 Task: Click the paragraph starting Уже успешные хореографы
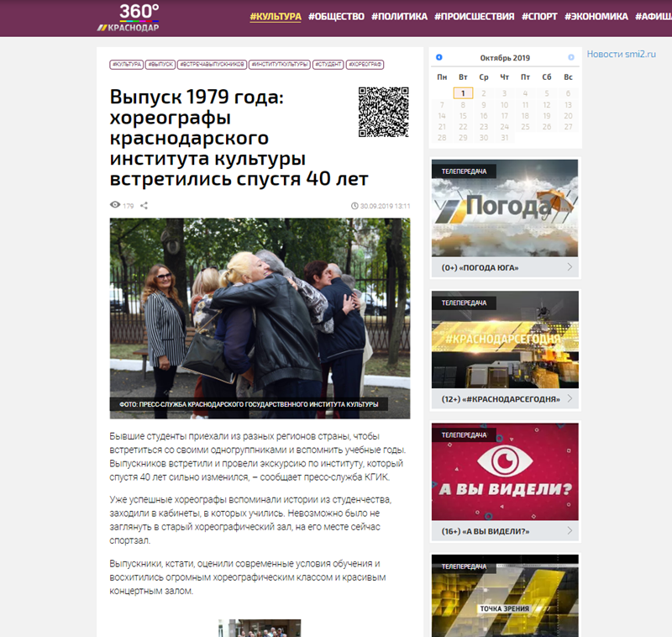coord(250,520)
